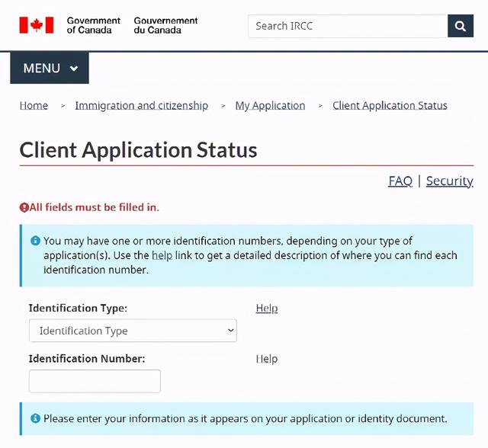
Task: Click the arrow of the Identification Type combo box
Action: click(x=230, y=331)
